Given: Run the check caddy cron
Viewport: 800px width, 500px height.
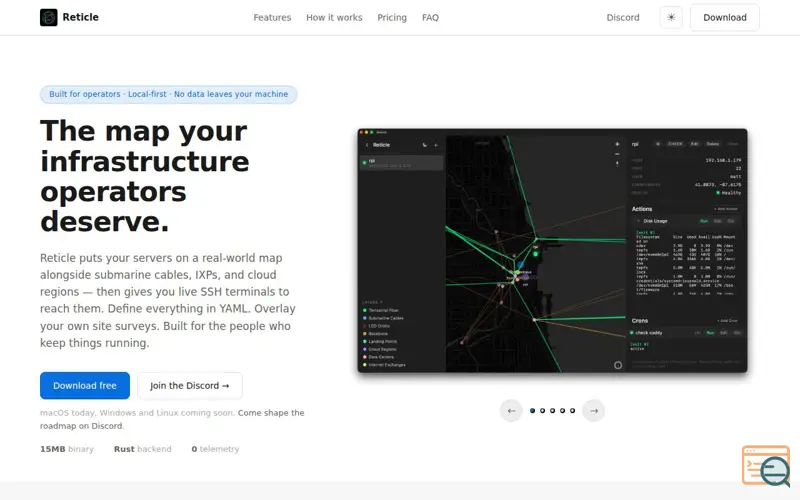Looking at the screenshot, I should click(710, 333).
